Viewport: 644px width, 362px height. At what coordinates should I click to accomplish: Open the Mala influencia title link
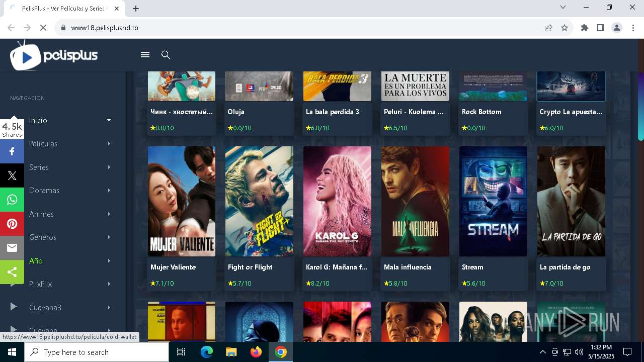(x=408, y=267)
